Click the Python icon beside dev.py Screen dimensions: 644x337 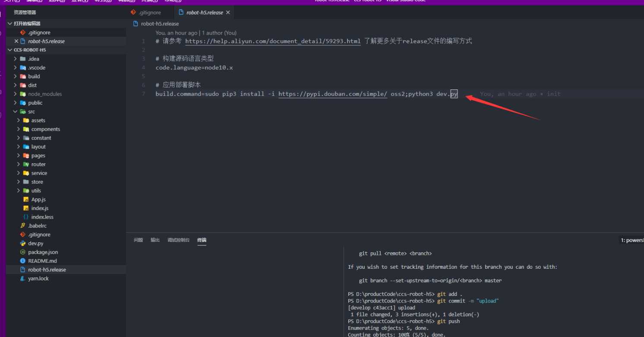tap(23, 243)
